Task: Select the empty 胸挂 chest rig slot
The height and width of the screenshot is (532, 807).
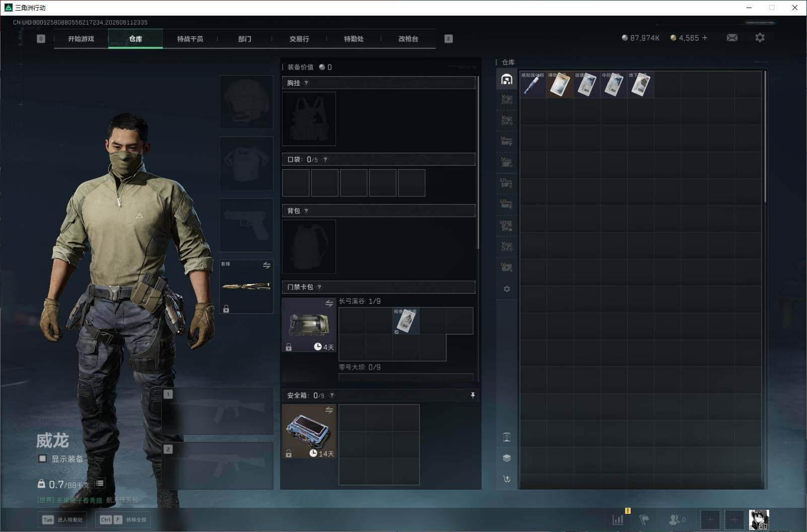Action: (x=309, y=119)
